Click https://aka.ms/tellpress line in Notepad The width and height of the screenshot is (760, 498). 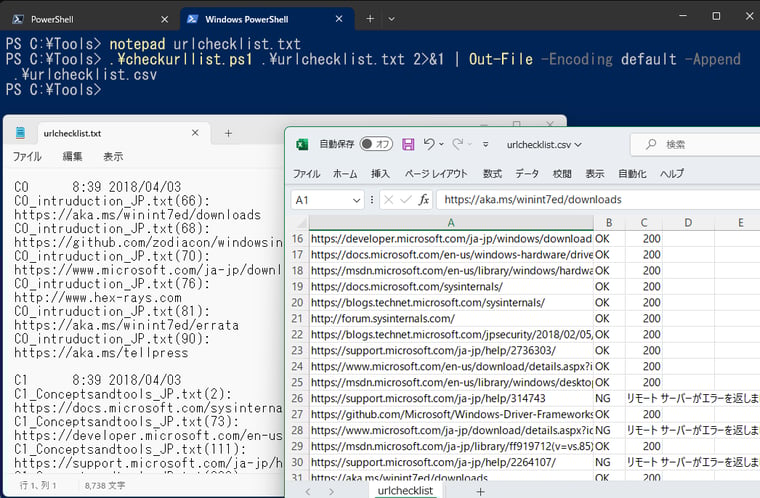coord(101,353)
